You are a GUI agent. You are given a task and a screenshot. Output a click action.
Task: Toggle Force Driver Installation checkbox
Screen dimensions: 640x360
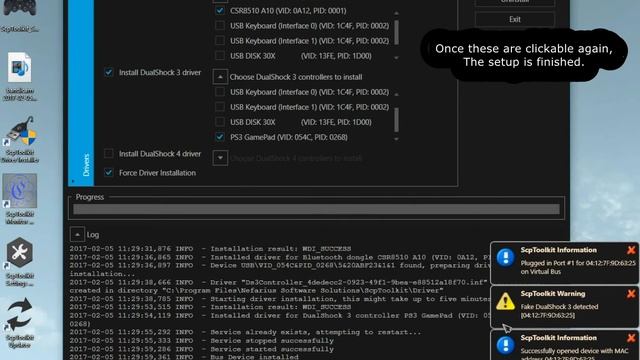[109, 173]
